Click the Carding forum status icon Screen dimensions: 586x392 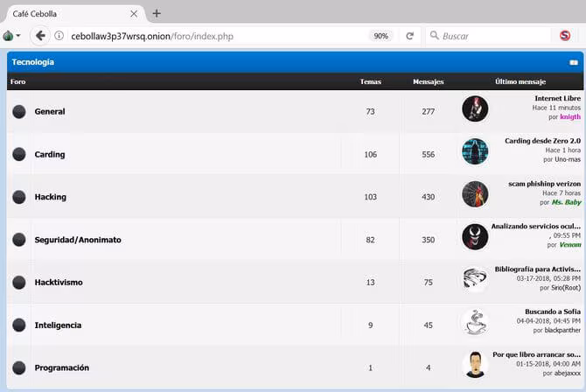click(x=19, y=154)
